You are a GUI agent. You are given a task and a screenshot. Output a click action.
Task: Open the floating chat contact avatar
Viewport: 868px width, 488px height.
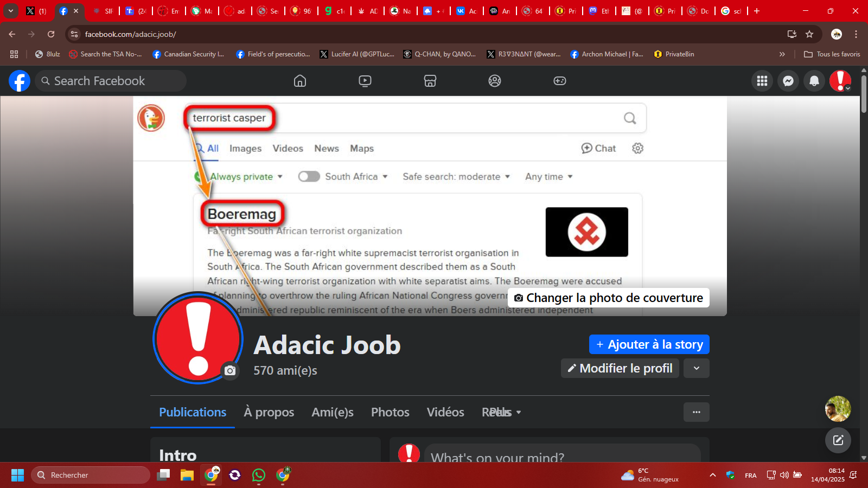[838, 409]
